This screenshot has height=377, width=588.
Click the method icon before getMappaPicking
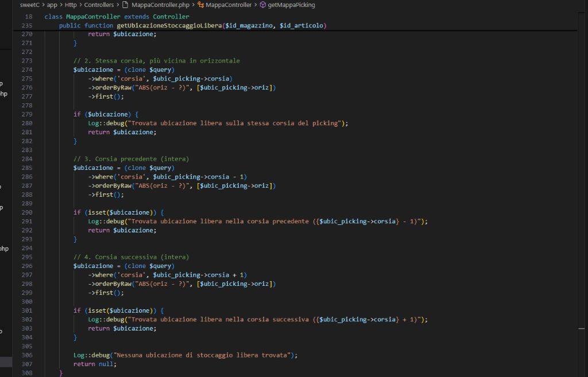tap(263, 5)
